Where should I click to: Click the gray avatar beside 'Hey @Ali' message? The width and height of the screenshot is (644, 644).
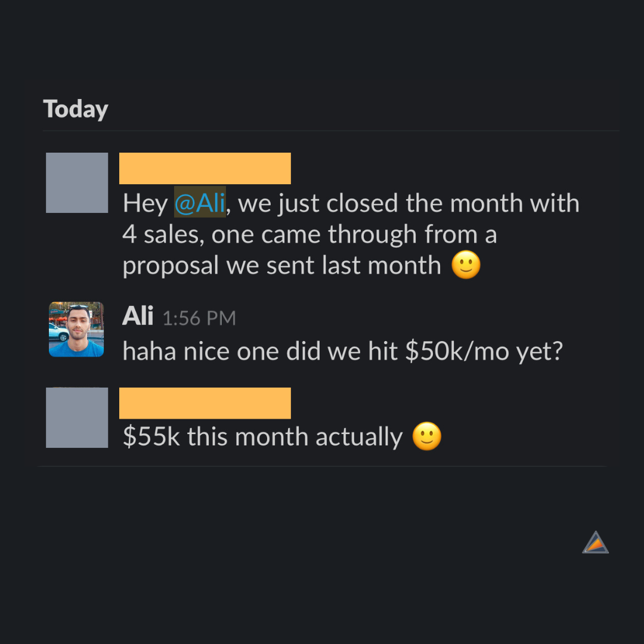(x=77, y=182)
